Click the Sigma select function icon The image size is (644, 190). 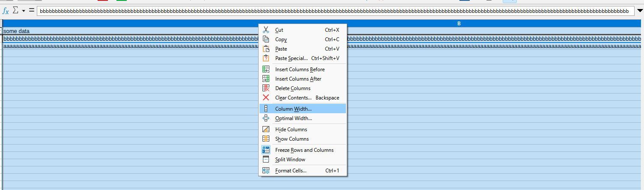15,11
